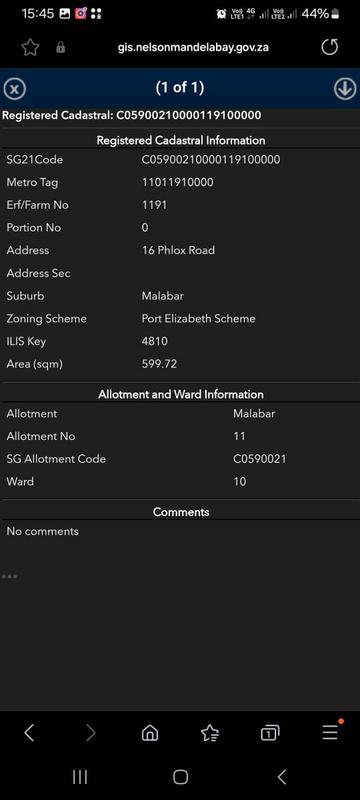Tap the Registered Cadastral Information header

tap(181, 140)
